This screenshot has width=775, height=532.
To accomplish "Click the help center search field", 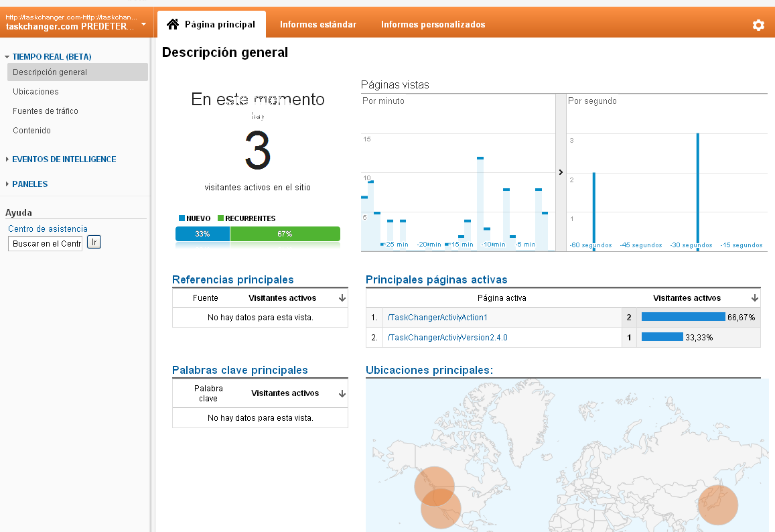I will coord(45,243).
